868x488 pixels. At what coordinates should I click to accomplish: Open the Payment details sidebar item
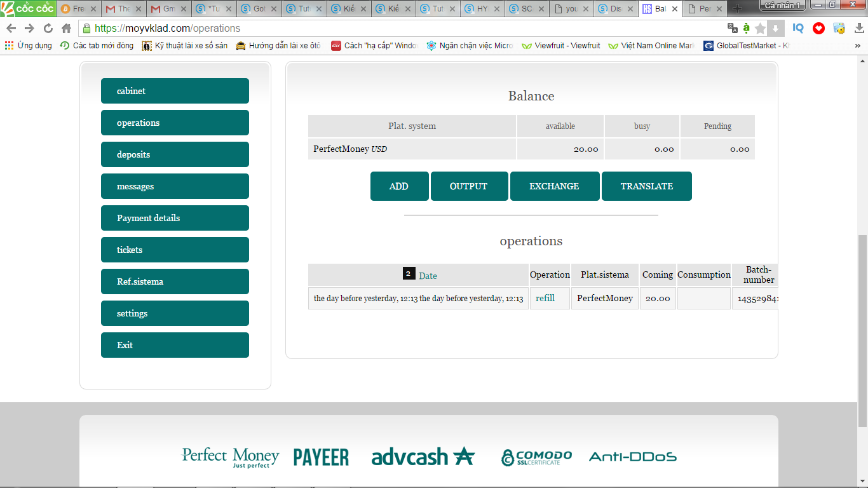point(175,218)
